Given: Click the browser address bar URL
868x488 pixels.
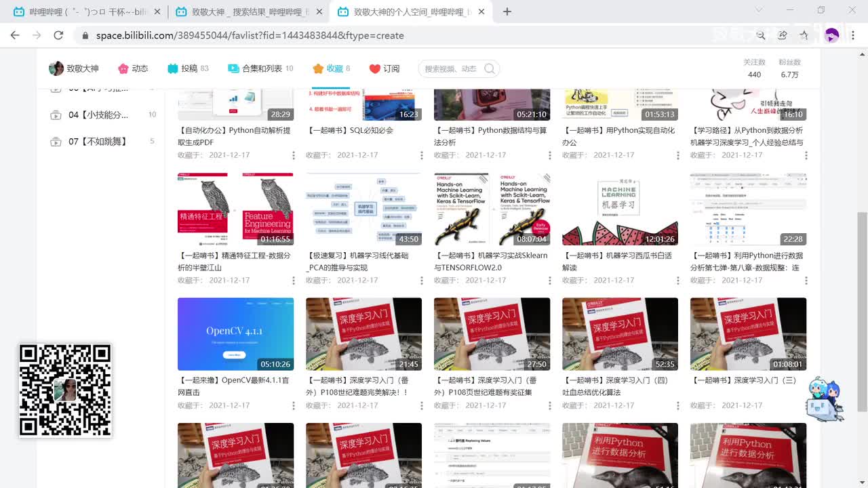Looking at the screenshot, I should (x=250, y=35).
